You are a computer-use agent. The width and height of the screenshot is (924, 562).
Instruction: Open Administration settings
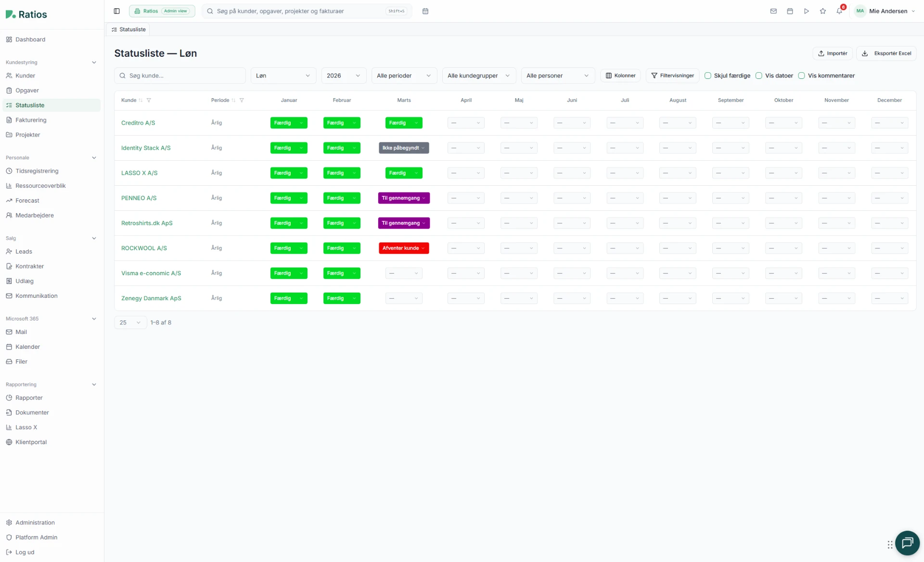[x=51, y=523]
